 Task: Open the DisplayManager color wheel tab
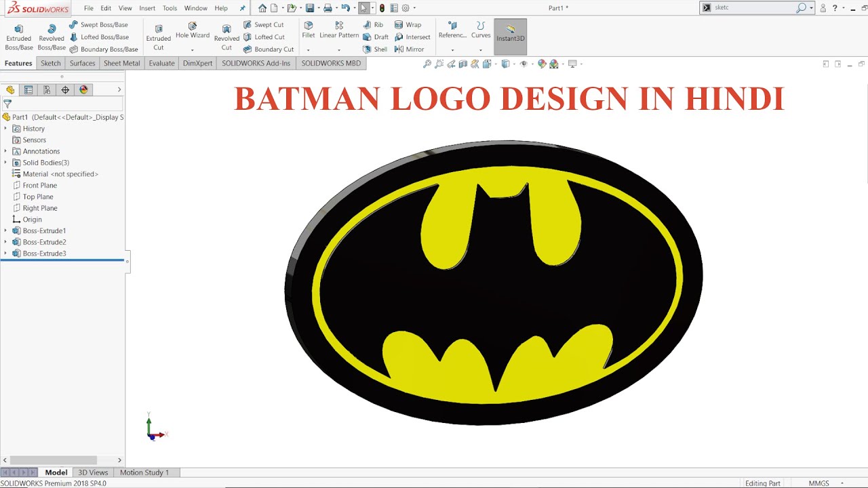click(83, 89)
